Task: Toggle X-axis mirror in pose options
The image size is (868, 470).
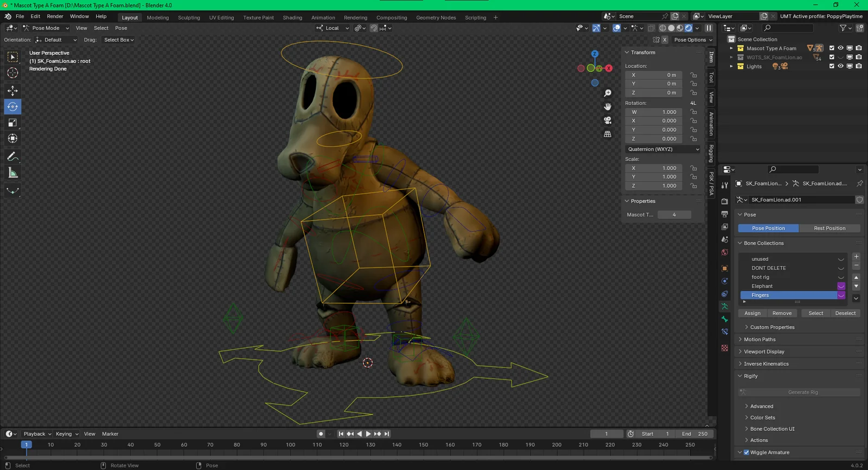Action: (x=665, y=40)
